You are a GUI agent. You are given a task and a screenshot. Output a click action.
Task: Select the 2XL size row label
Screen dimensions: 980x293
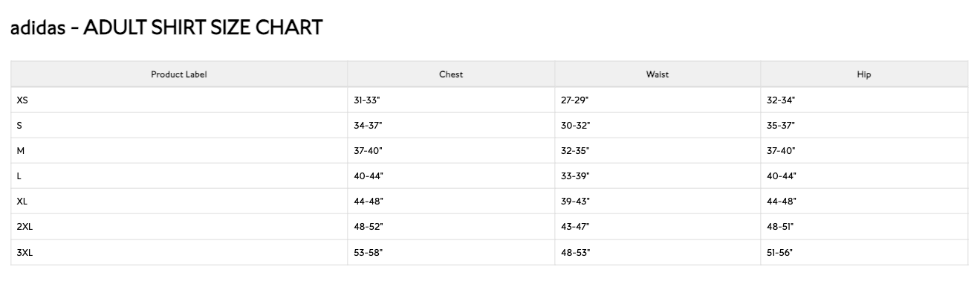coord(25,226)
